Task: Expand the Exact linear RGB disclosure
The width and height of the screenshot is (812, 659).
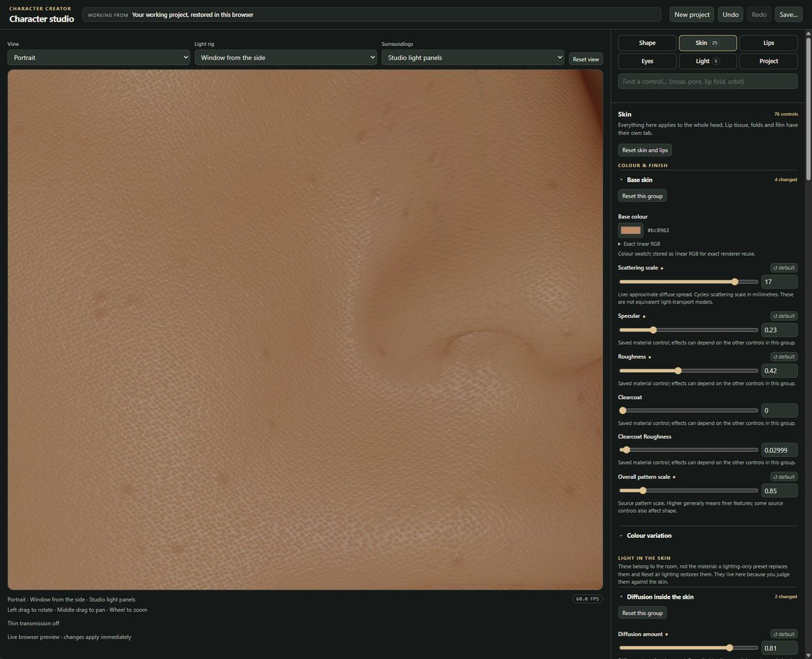Action: pos(639,244)
